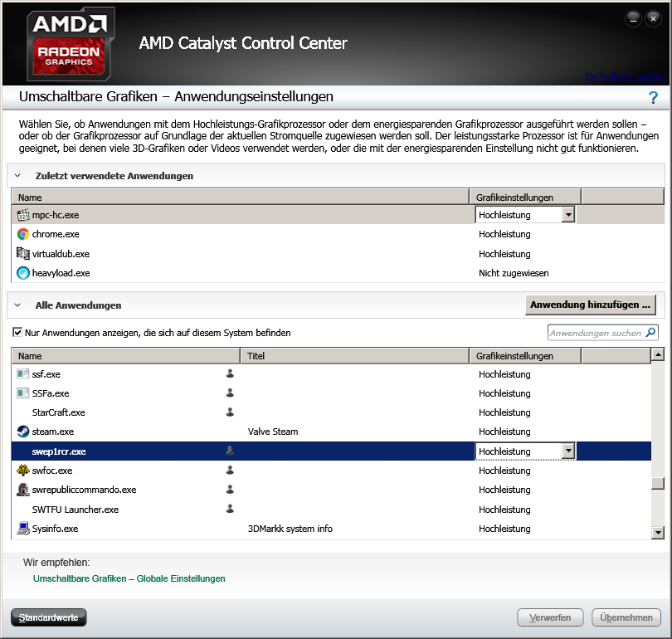Click the scrollbar thumb in application list
The height and width of the screenshot is (639, 672).
657,483
